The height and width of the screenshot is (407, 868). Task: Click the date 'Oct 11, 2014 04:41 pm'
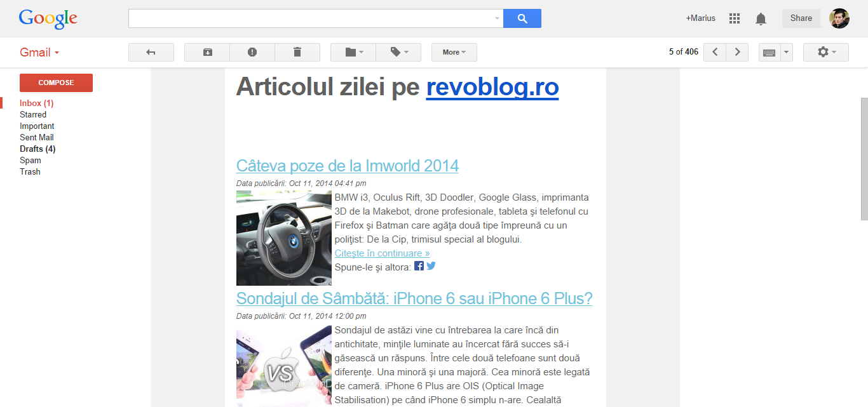pos(328,183)
